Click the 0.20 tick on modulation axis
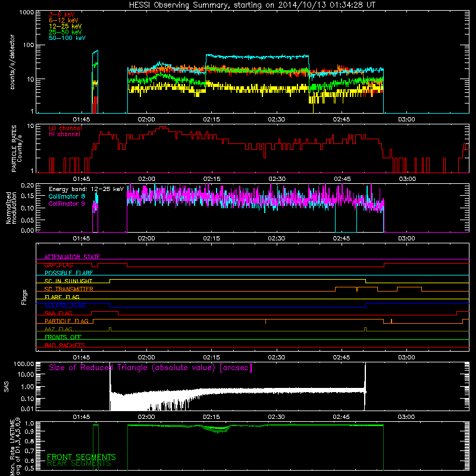Screen dimensions: 476x476 27,185
